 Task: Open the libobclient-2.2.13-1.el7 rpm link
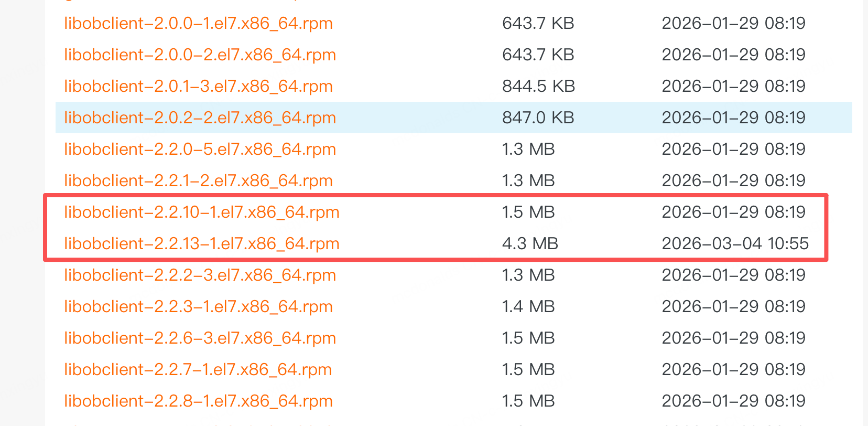201,243
